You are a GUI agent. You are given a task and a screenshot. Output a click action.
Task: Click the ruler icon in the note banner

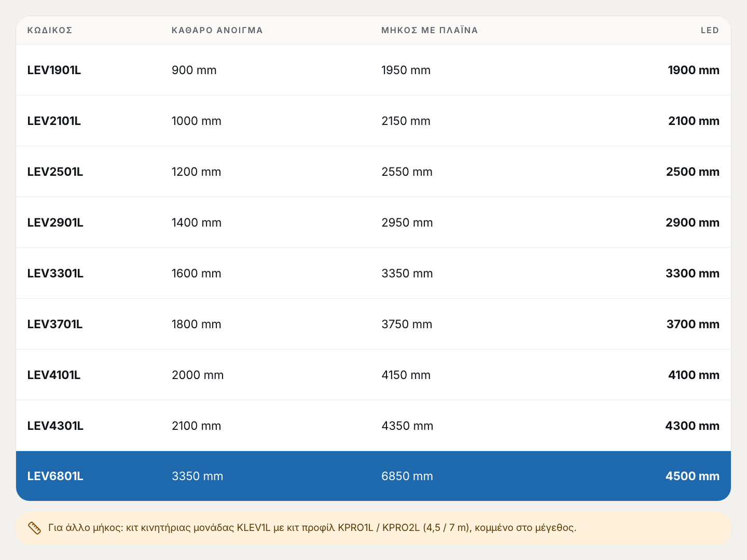tap(34, 528)
